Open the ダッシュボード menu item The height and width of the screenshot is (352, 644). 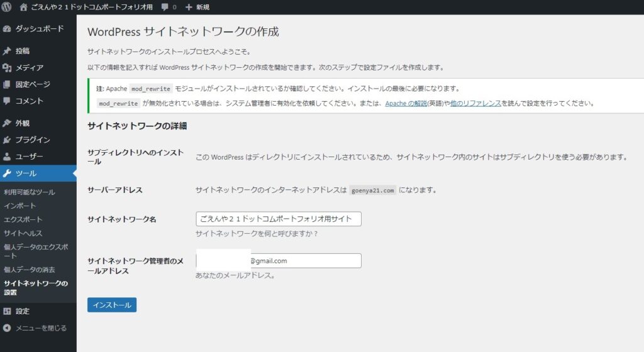pos(38,29)
